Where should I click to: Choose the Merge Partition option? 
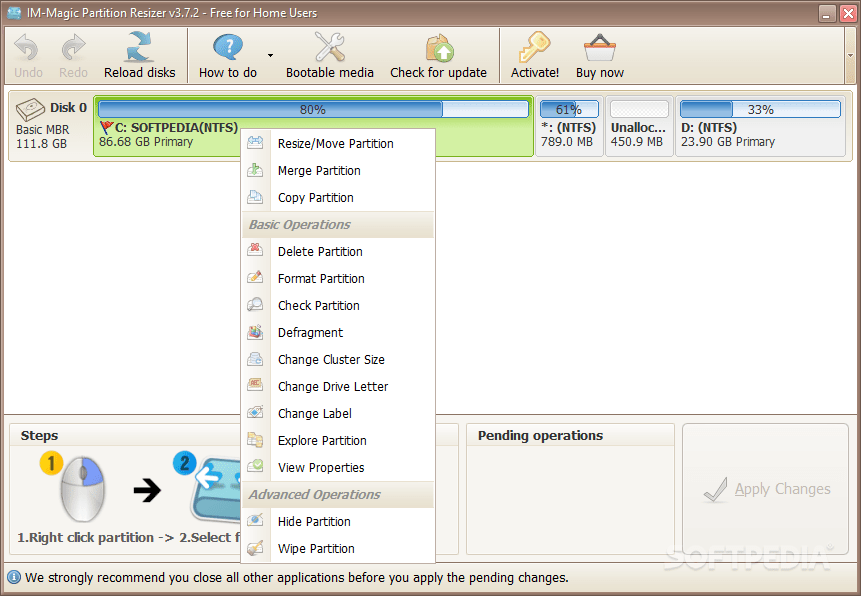[318, 170]
